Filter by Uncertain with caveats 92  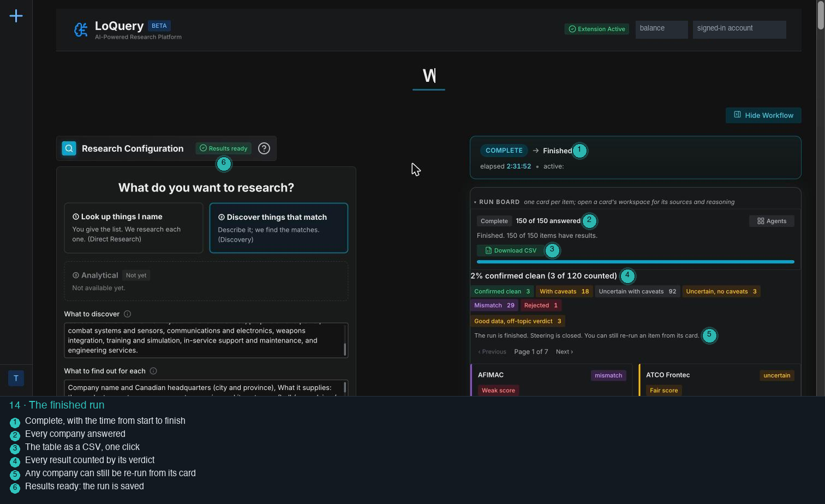(x=637, y=291)
